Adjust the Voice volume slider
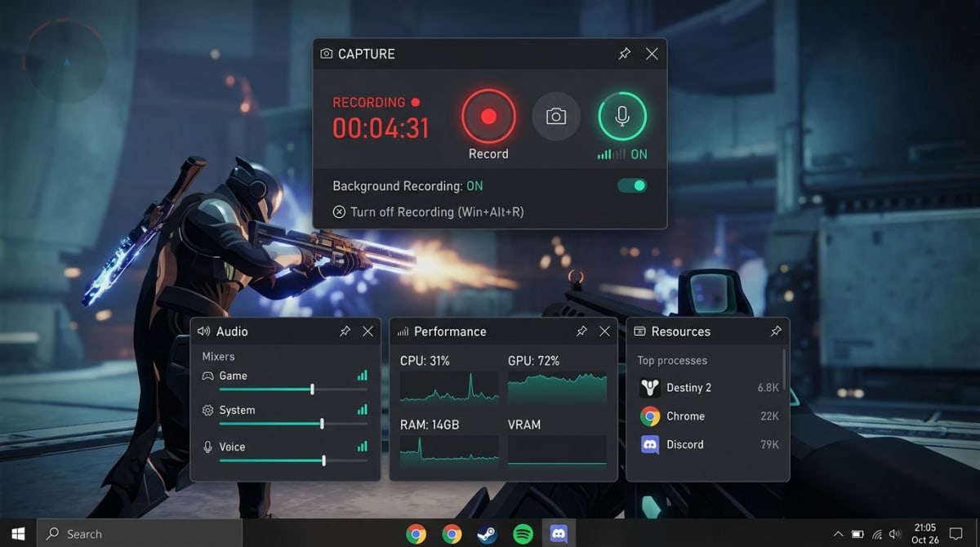Screen dimensions: 980x547 tap(293, 460)
